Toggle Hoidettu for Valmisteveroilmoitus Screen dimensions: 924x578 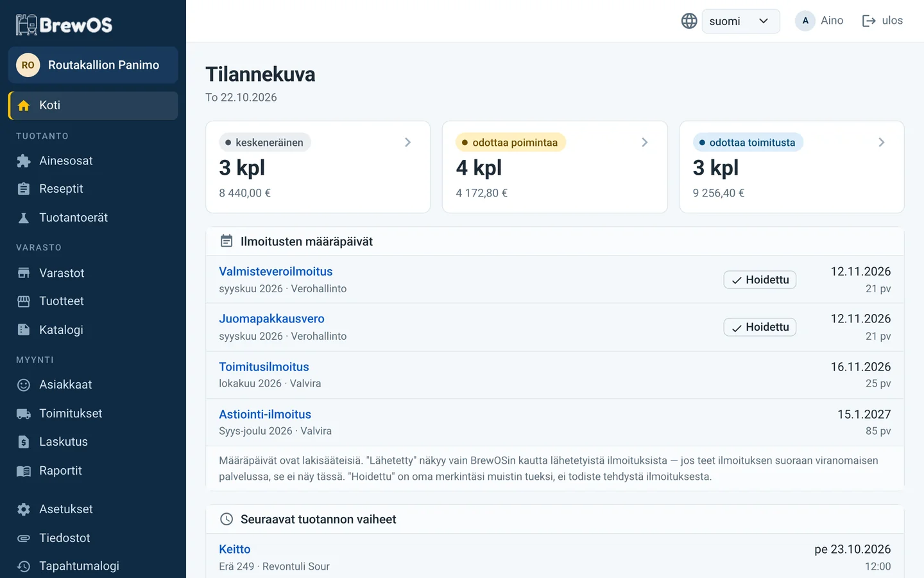coord(760,280)
